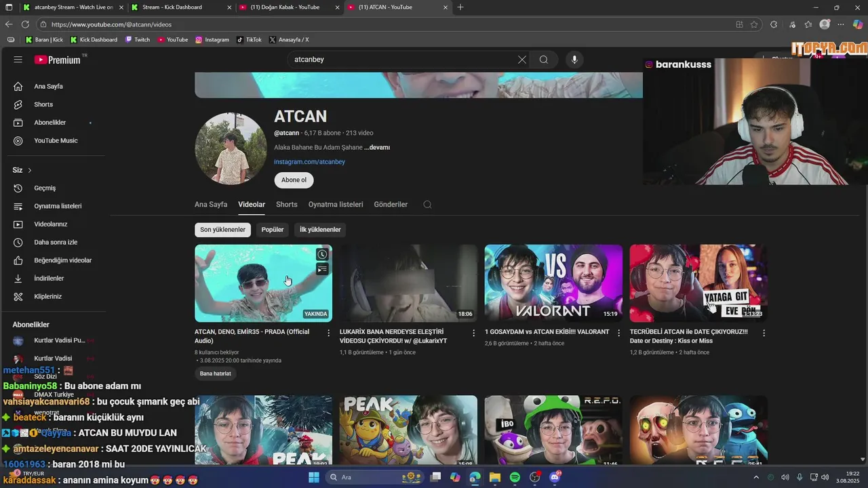Open browser settings and more menu
Image resolution: width=868 pixels, height=488 pixels.
point(840,24)
